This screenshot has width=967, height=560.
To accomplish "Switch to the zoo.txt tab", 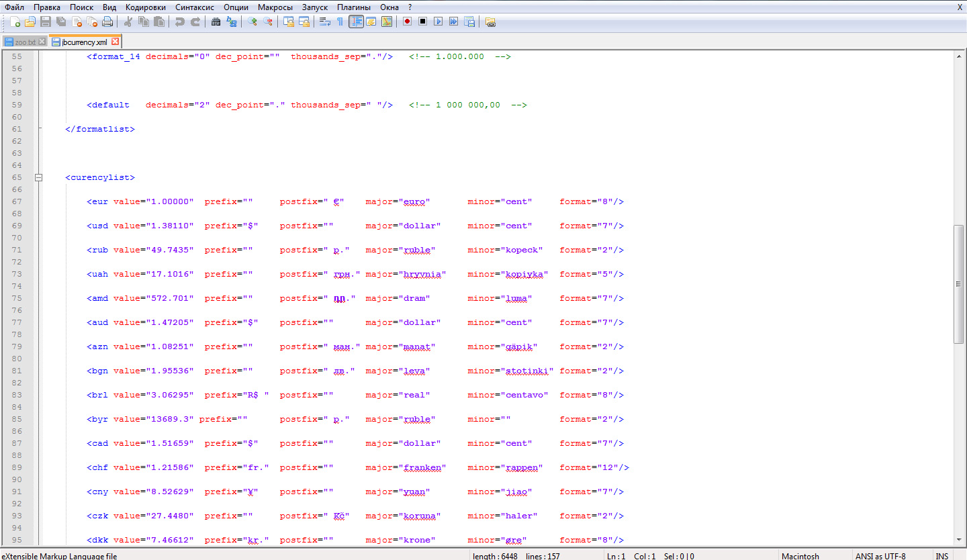I will 24,42.
